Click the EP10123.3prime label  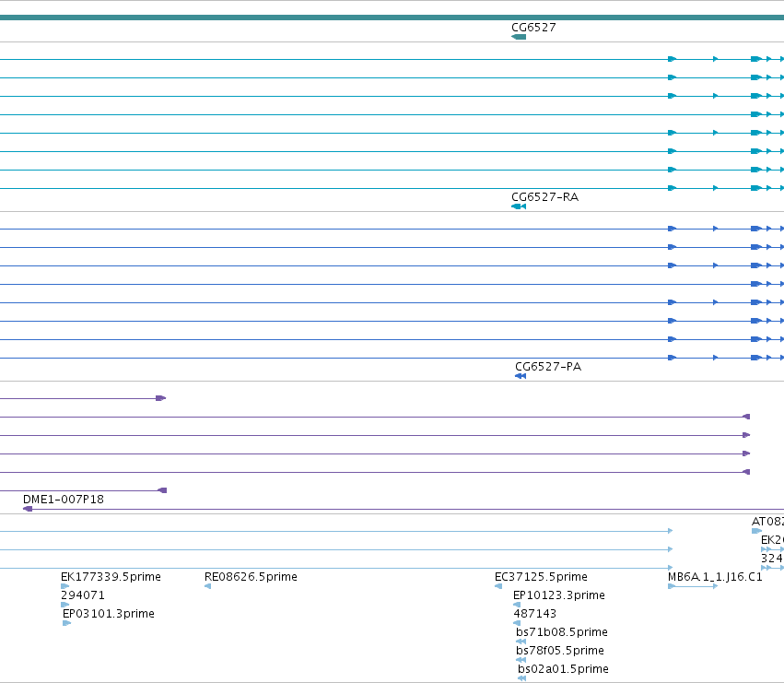[559, 595]
